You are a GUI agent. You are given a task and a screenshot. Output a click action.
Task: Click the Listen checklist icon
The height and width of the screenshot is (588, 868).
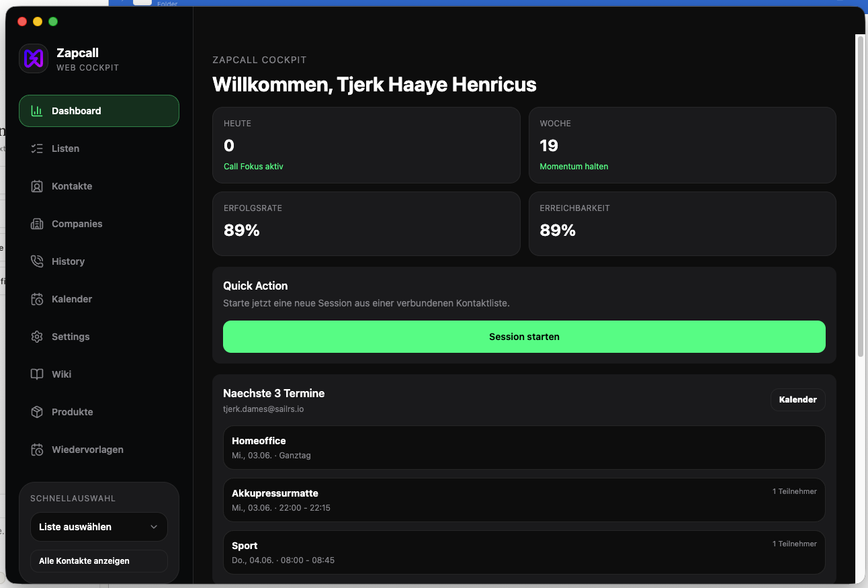coord(37,149)
